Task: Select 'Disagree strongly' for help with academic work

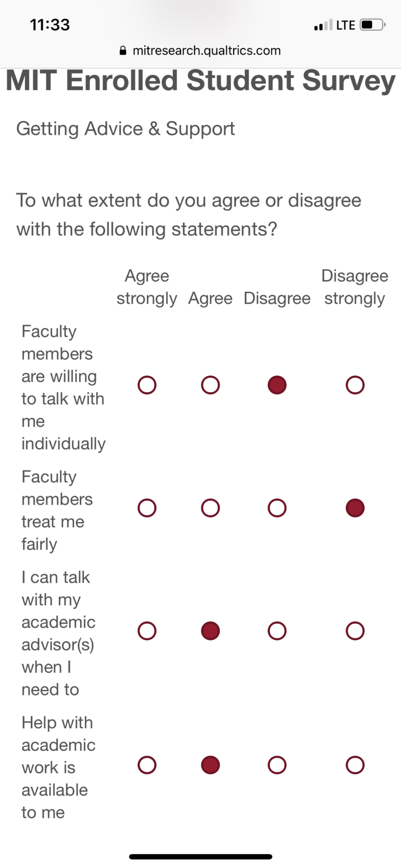Action: [354, 765]
